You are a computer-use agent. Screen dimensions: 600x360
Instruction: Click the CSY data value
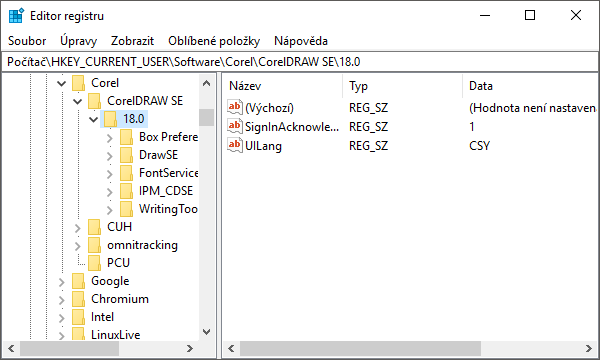(479, 146)
